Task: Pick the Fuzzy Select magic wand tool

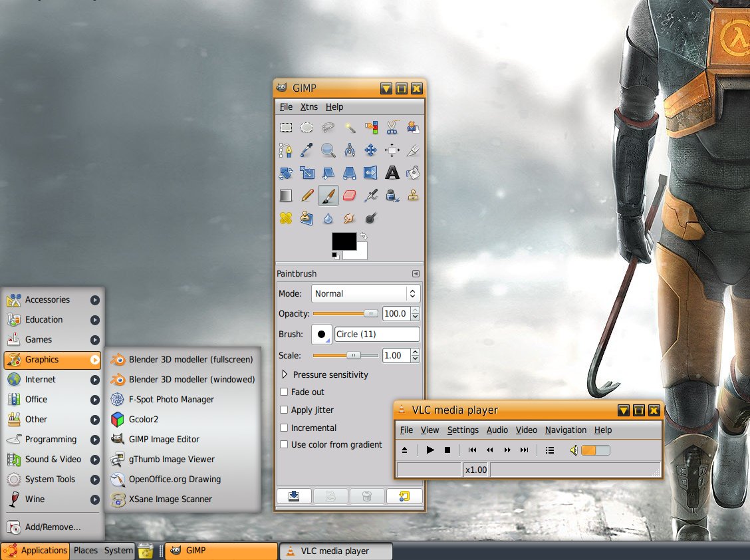Action: (350, 127)
